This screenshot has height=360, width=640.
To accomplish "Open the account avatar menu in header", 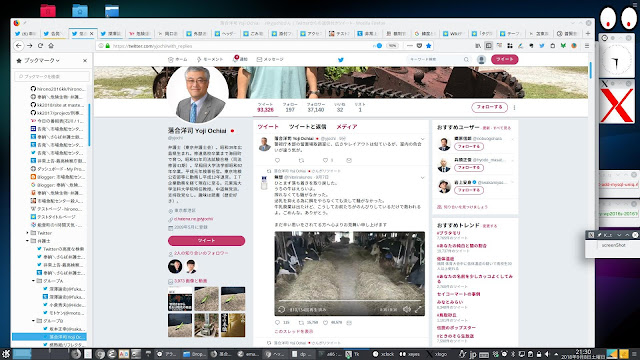I will [x=481, y=60].
